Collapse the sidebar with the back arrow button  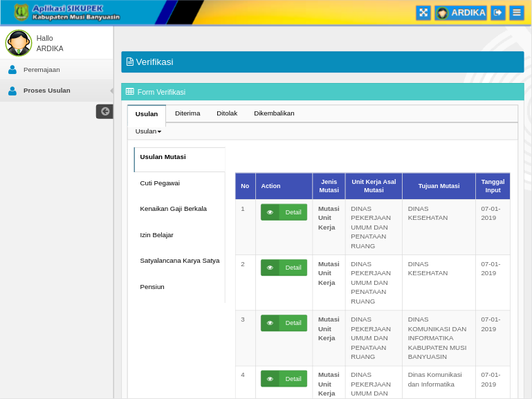tap(104, 111)
